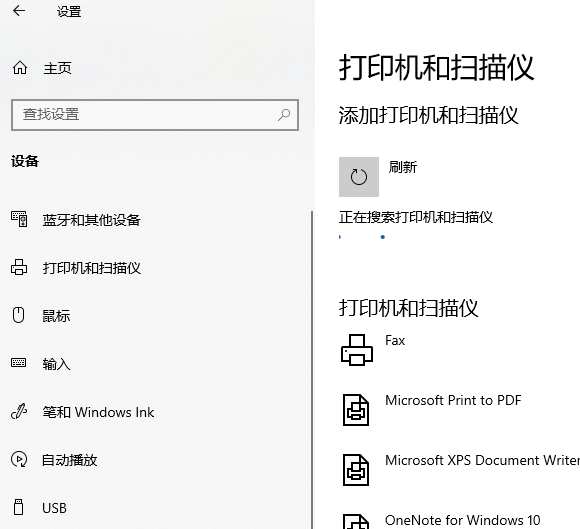This screenshot has height=529, width=580.
Task: Click the 设置 window title
Action: pos(69,11)
